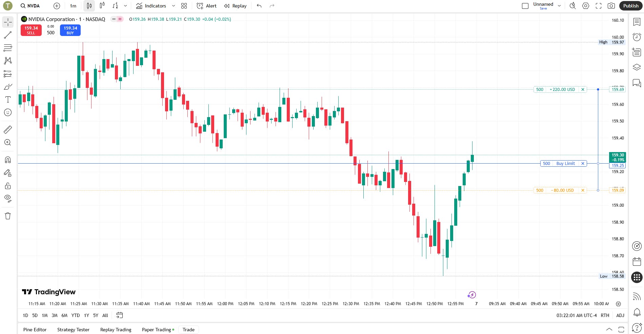Viewport: 644px width, 334px height.
Task: Select the trend line drawing tool
Action: pyautogui.click(x=8, y=35)
